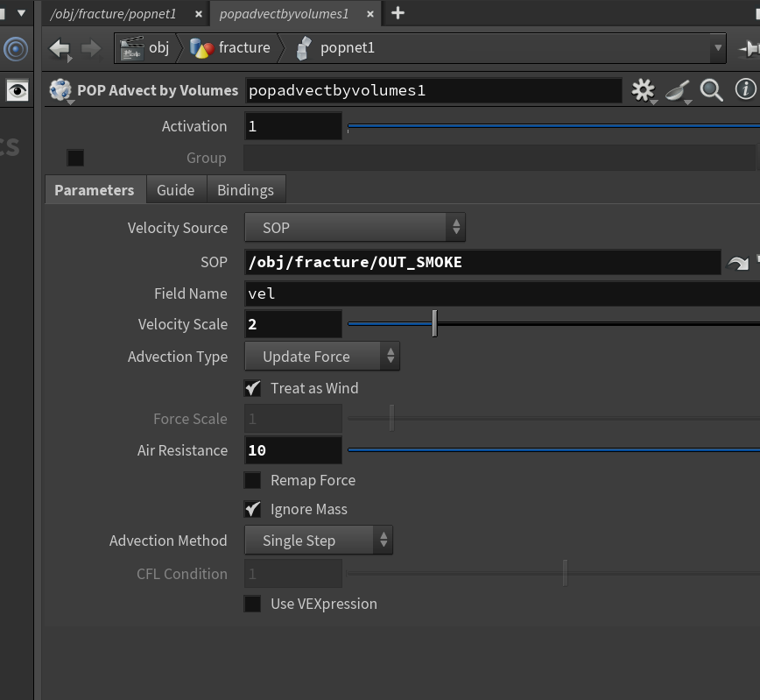
Task: Click the forward navigation arrow
Action: point(91,48)
